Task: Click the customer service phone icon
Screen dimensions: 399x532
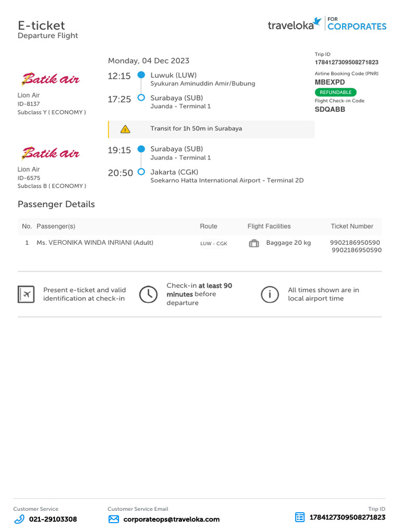Action: click(x=19, y=519)
